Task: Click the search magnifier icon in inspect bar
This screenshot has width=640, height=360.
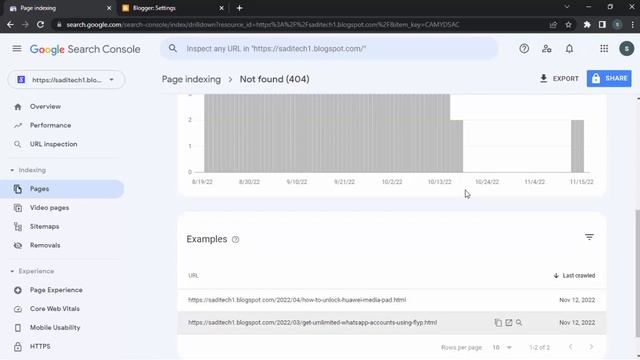Action: pyautogui.click(x=173, y=49)
